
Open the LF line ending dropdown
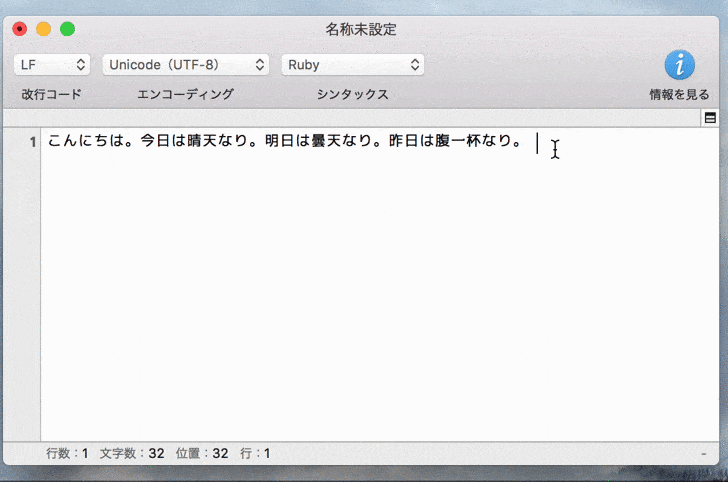(52, 65)
